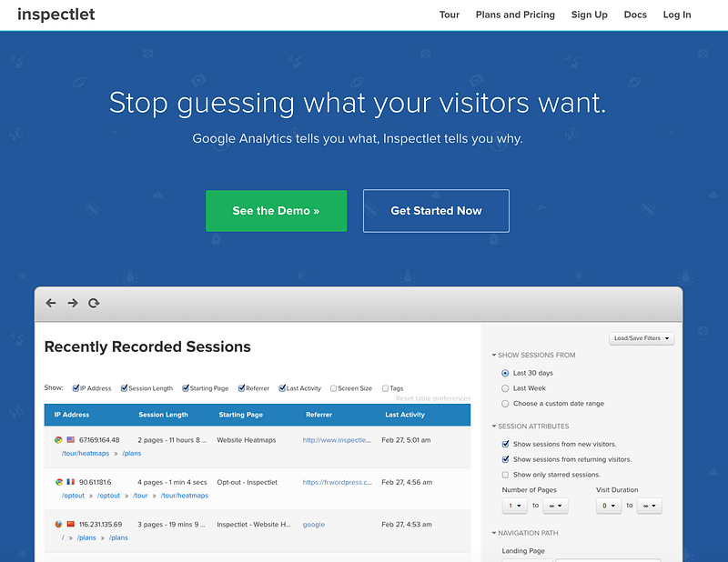This screenshot has height=562, width=728.
Task: Toggle the IP Address column checkbox
Action: pos(76,388)
